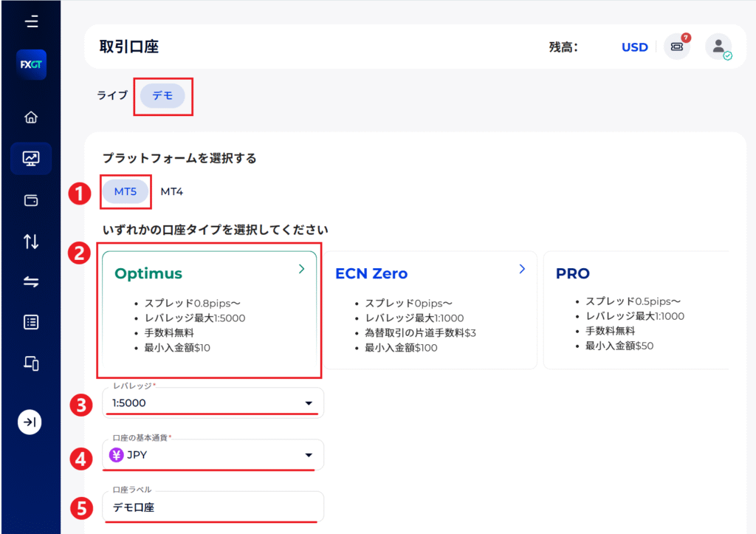Click the text レバレッジ最大1:5000

coord(195,318)
